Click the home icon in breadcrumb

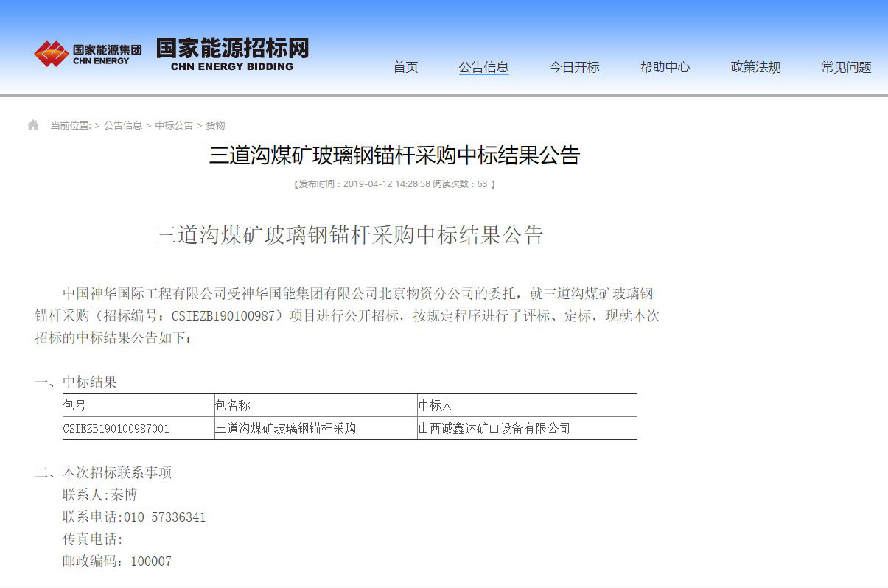(33, 125)
